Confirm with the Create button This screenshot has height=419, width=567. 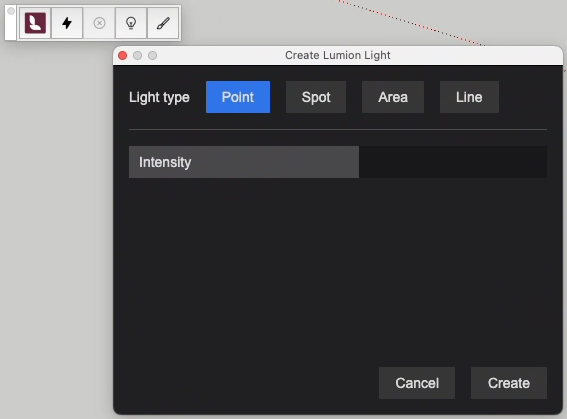coord(509,383)
